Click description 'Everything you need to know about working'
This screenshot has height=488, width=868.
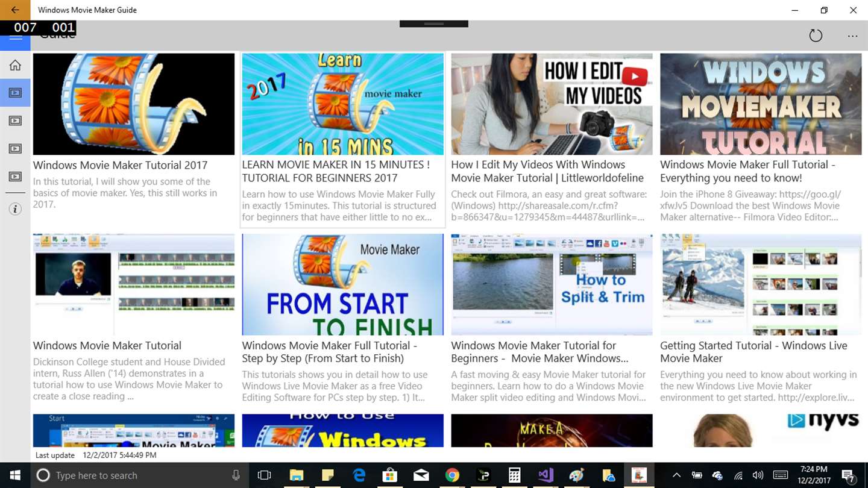pos(758,375)
